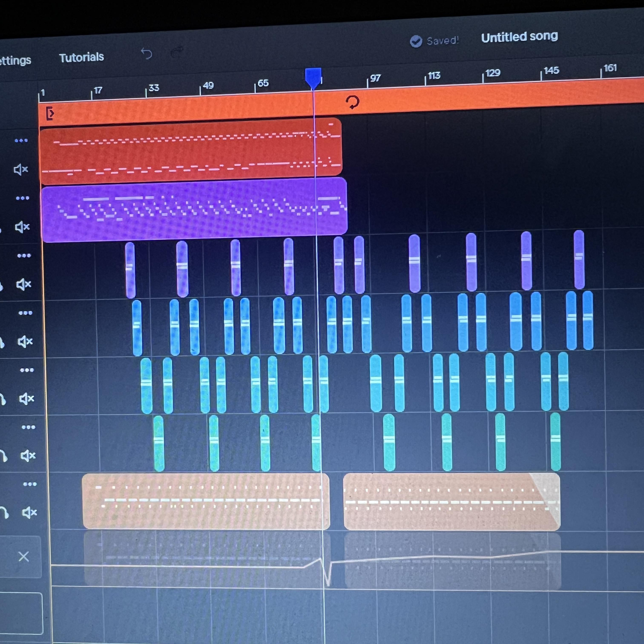Click the redo arrow icon
The width and height of the screenshot is (644, 644).
point(177,52)
